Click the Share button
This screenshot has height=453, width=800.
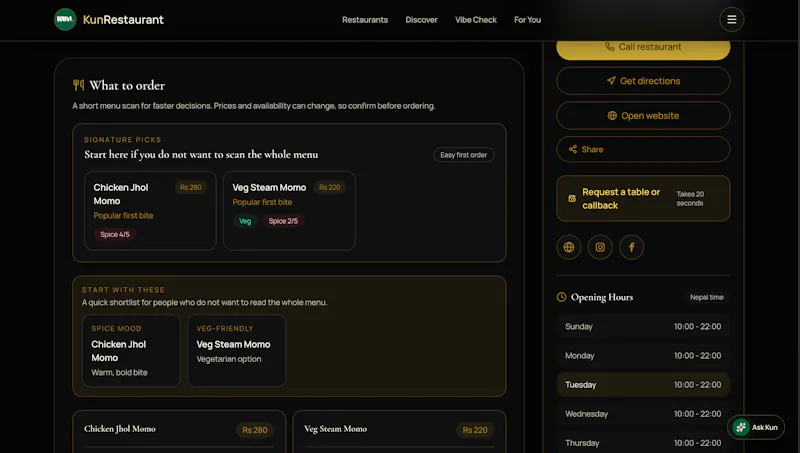pos(643,149)
